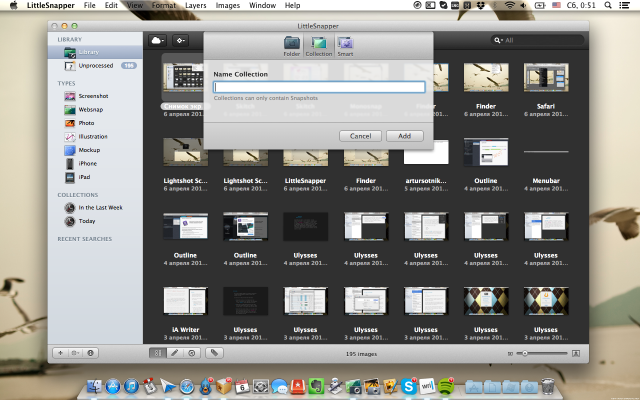The image size is (640, 400).
Task: Choose the Smart collection type icon
Action: (345, 45)
